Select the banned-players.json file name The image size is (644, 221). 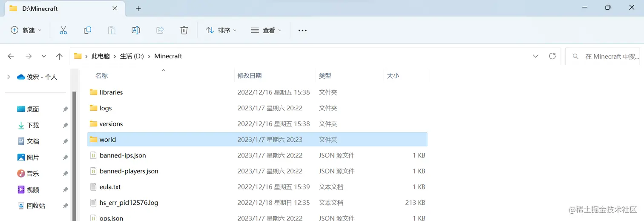point(129,171)
